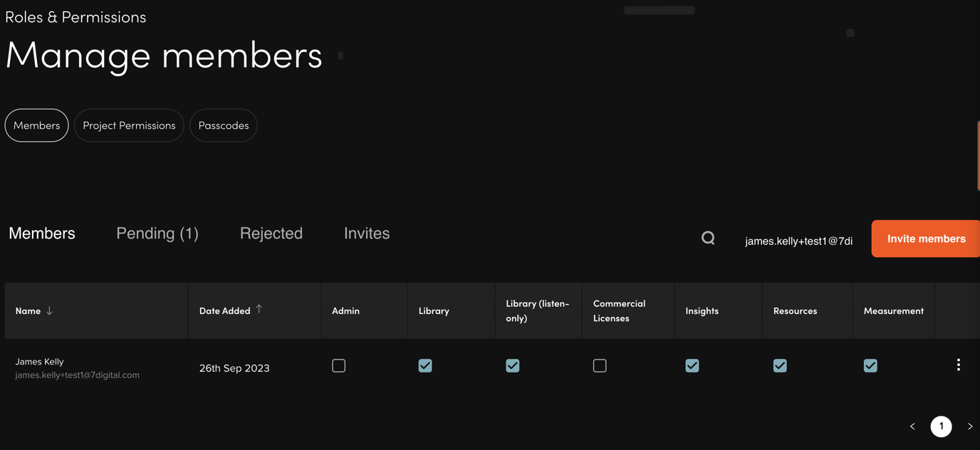The image size is (980, 450).
Task: Uncheck Resources permission for James Kelly
Action: click(780, 365)
